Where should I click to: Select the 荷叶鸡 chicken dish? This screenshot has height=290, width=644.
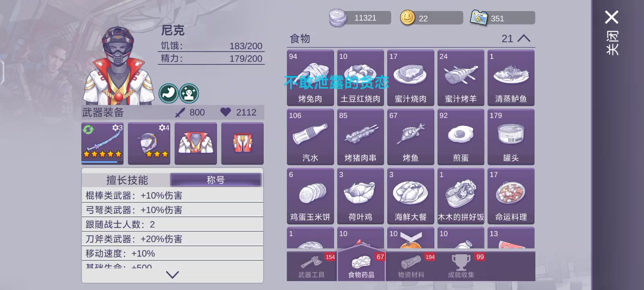click(x=360, y=196)
